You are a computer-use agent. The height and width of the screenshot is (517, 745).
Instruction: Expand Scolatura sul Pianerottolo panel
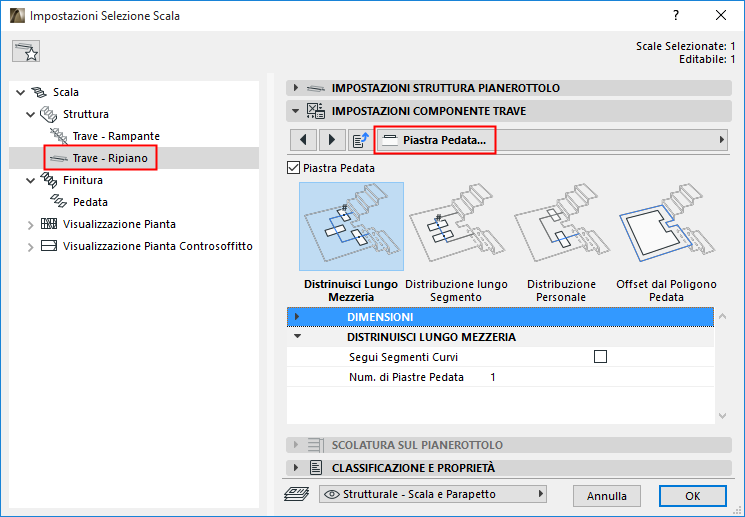click(x=296, y=445)
